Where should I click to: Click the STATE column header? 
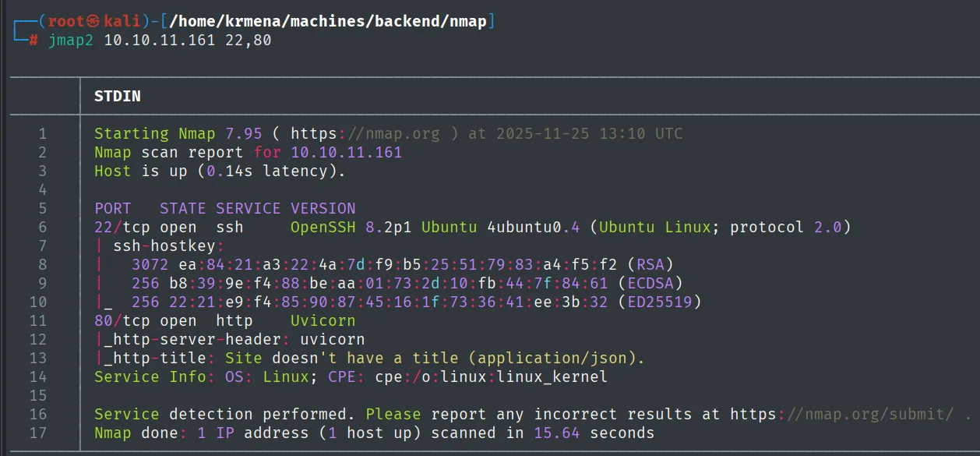tap(183, 208)
